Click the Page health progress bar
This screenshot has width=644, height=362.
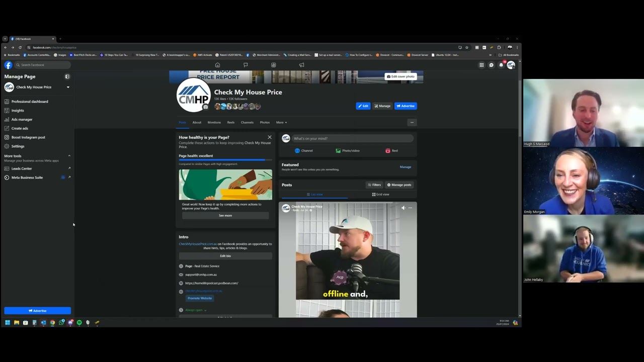coord(225,160)
